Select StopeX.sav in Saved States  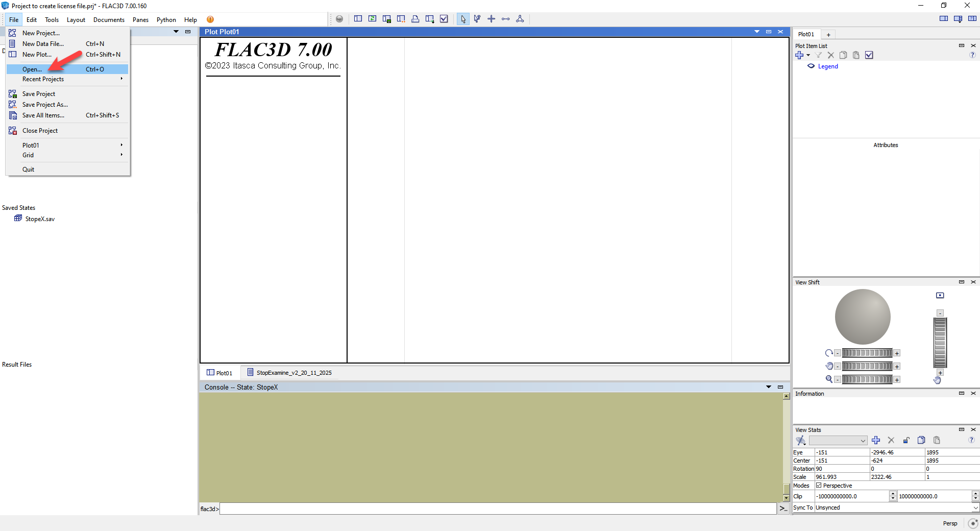coord(35,219)
